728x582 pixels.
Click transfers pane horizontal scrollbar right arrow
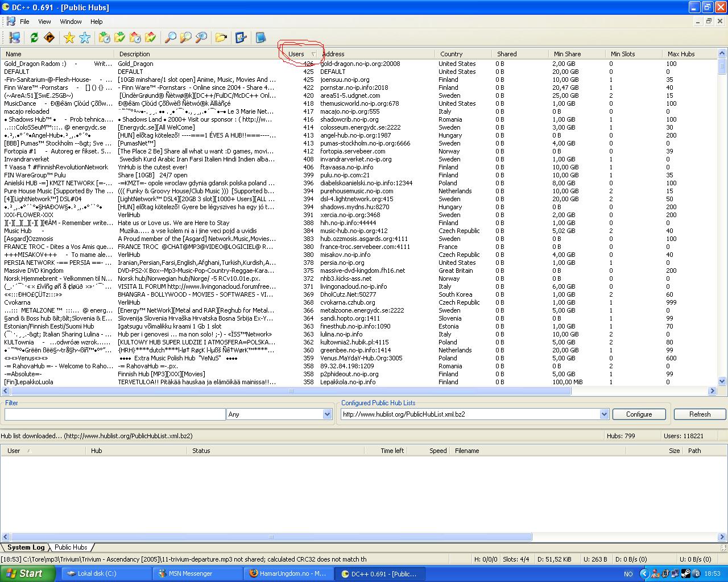pyautogui.click(x=722, y=537)
